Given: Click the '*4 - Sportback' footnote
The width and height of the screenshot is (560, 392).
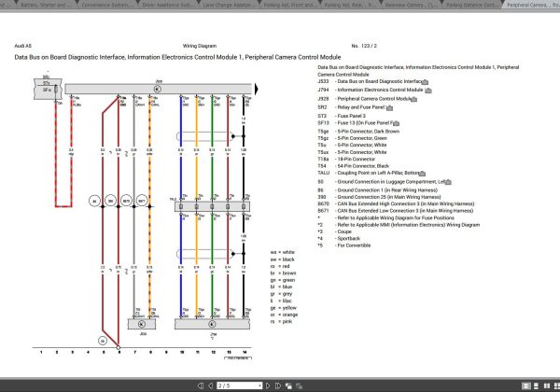Looking at the screenshot, I should pyautogui.click(x=339, y=239).
